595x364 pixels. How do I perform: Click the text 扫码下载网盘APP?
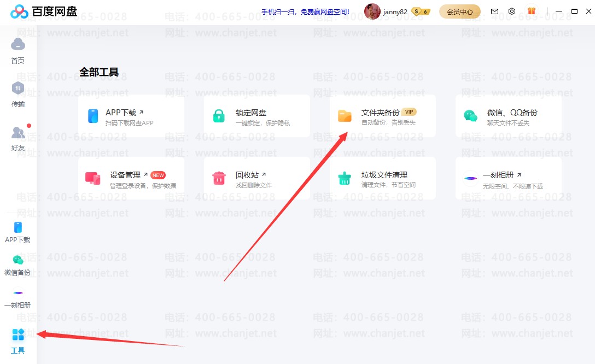[130, 123]
